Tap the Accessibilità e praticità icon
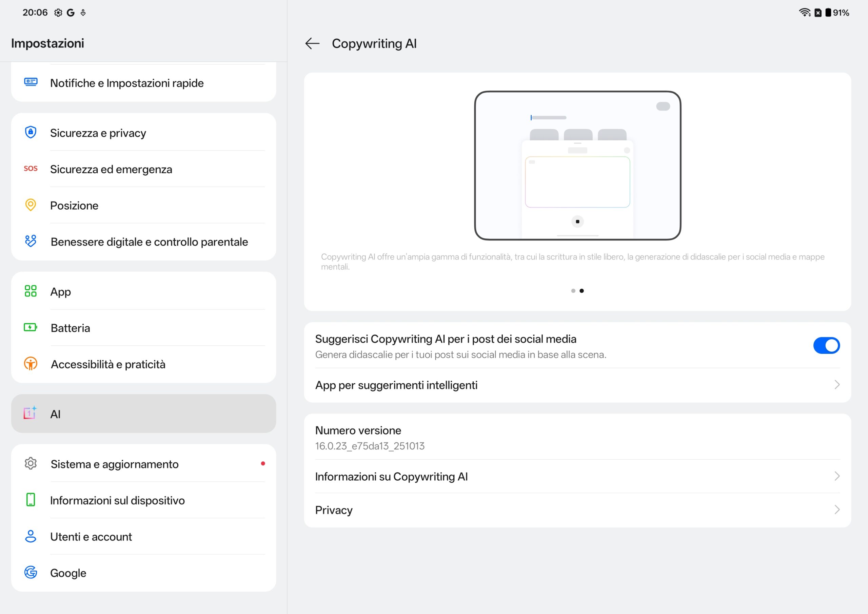Image resolution: width=868 pixels, height=614 pixels. coord(31,364)
